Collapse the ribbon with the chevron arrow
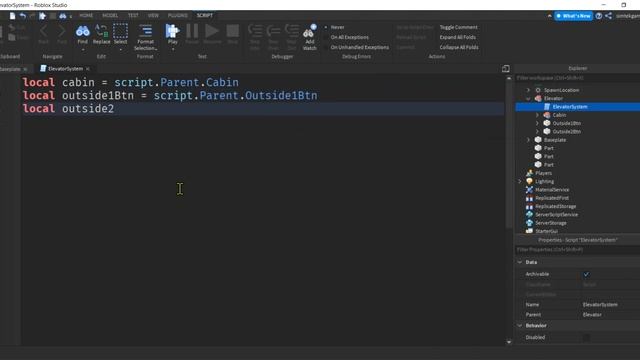The height and width of the screenshot is (360, 640). coord(549,16)
